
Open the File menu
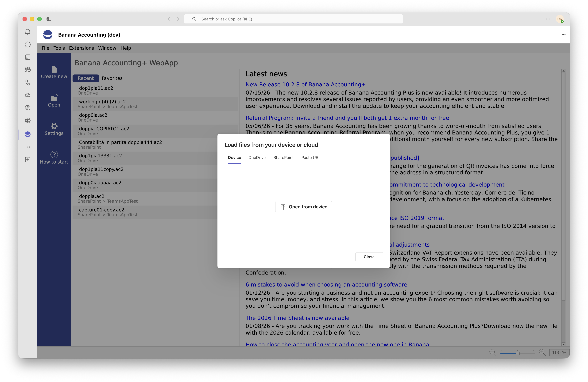[x=46, y=48]
